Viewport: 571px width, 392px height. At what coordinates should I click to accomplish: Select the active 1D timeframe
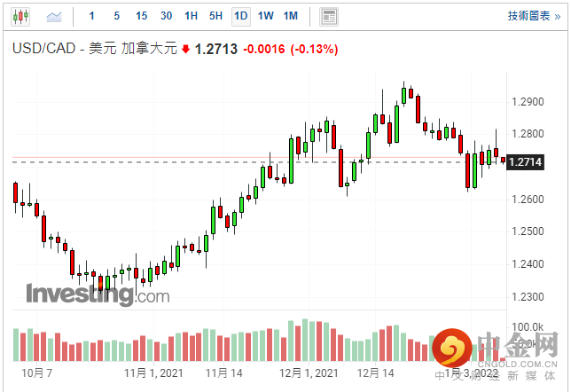pos(240,16)
